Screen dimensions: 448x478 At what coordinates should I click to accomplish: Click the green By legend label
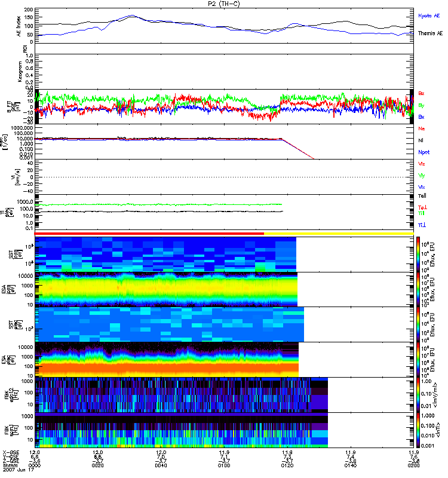(x=421, y=106)
